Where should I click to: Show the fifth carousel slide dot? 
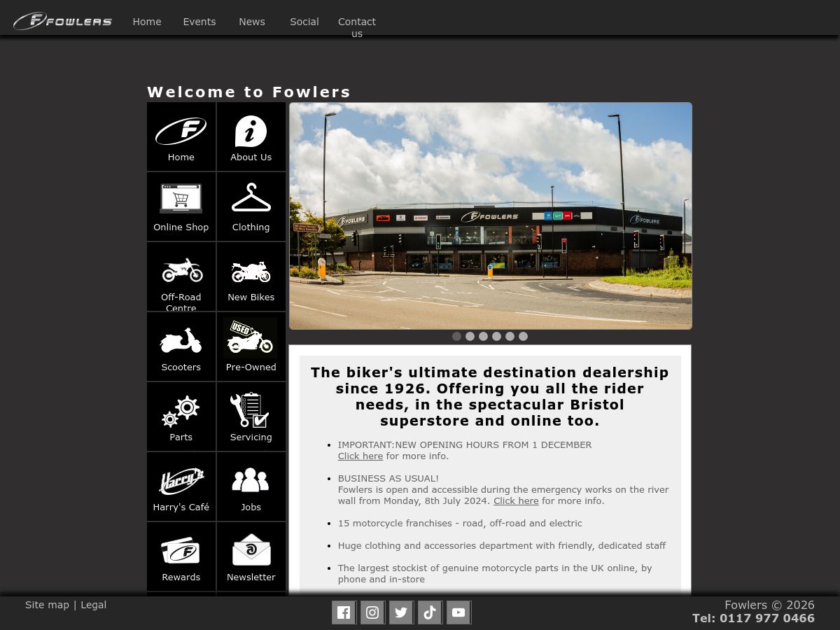[510, 337]
